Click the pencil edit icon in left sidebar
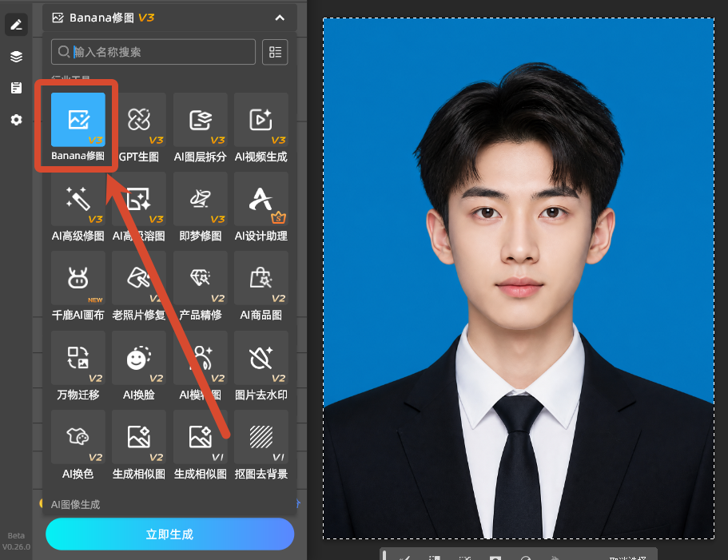Viewport: 728px width, 560px height. point(16,25)
